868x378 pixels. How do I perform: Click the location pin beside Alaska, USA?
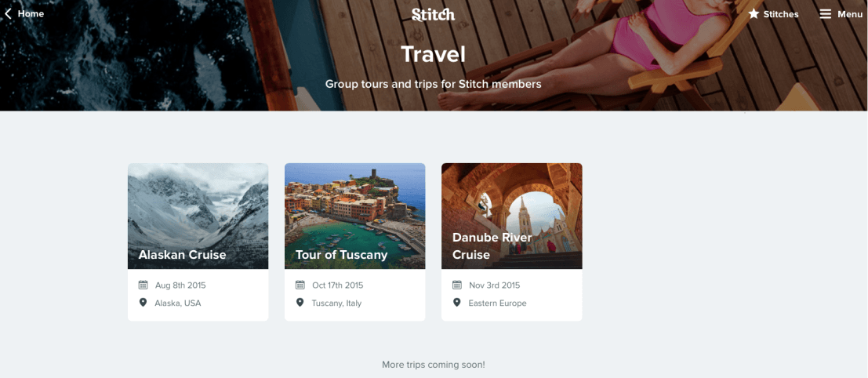point(143,303)
